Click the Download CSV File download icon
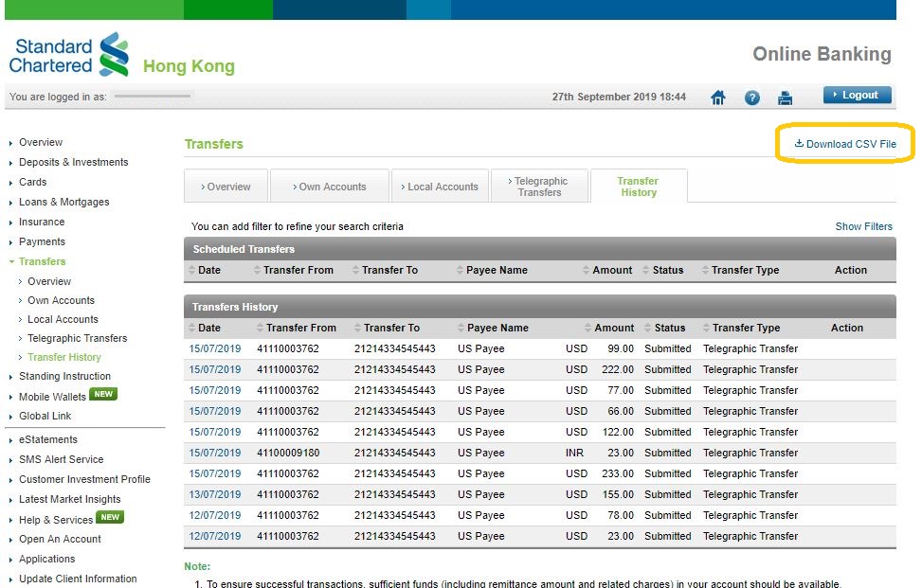 (799, 143)
